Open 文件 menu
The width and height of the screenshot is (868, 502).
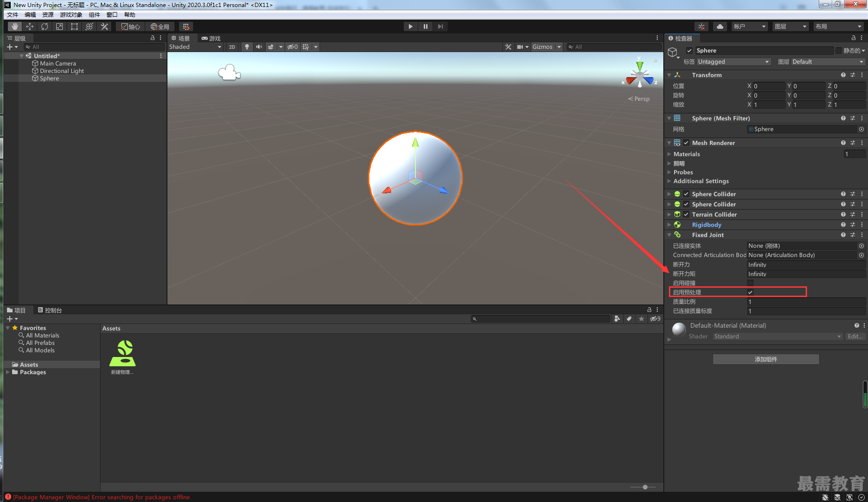click(13, 14)
